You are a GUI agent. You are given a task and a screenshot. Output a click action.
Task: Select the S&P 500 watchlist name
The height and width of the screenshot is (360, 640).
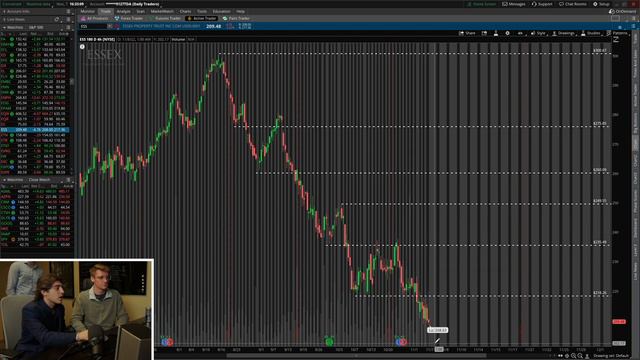(36, 27)
